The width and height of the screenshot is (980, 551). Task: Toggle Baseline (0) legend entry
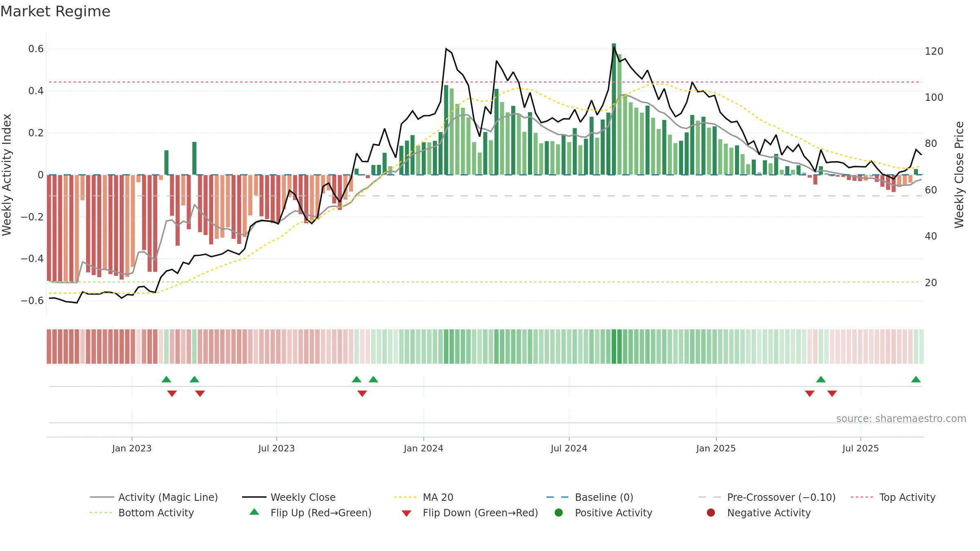coord(590,497)
